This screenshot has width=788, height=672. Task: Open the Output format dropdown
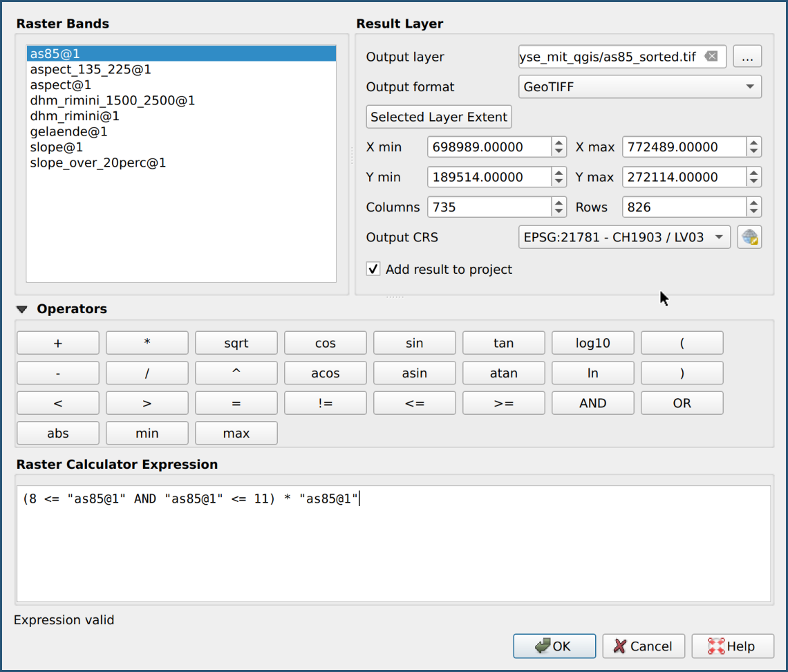[x=639, y=87]
